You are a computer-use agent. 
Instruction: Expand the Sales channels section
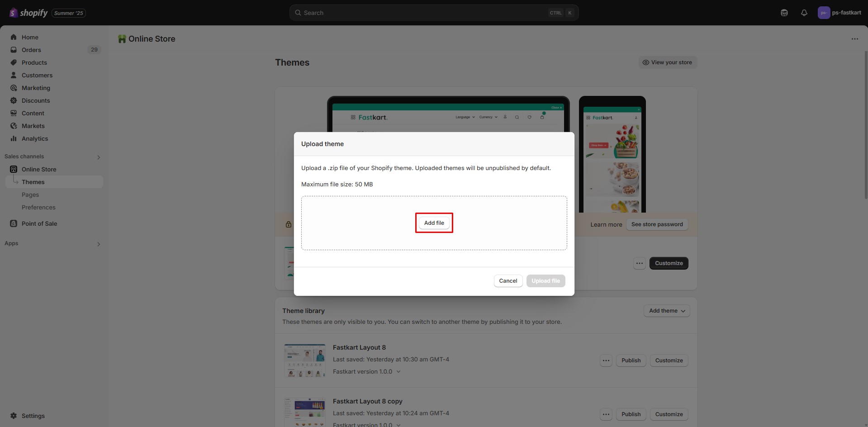tap(99, 157)
